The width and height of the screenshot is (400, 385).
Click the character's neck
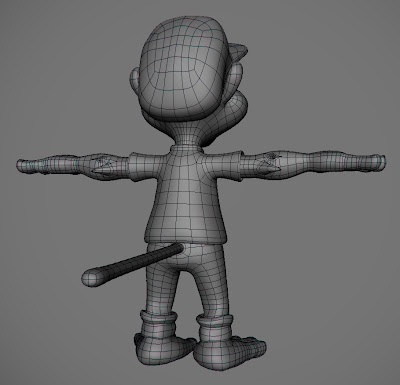point(188,134)
